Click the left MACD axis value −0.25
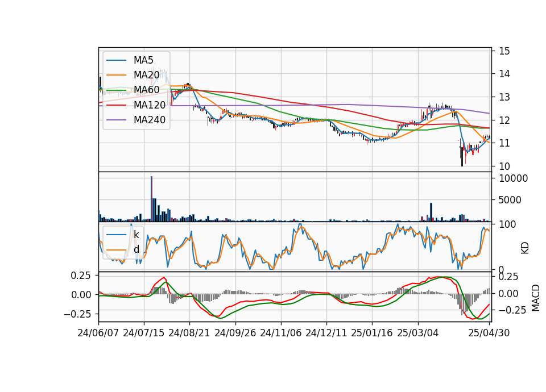The image size is (546, 392). pos(77,314)
